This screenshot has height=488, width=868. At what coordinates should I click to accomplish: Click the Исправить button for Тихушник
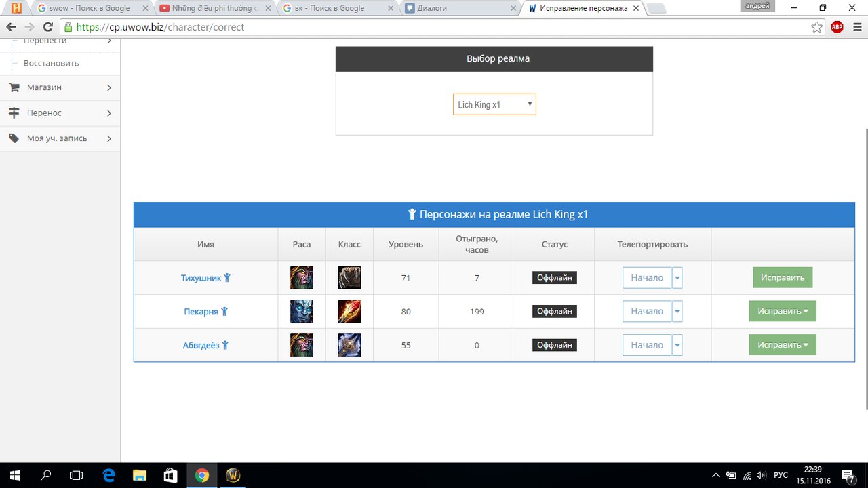783,277
